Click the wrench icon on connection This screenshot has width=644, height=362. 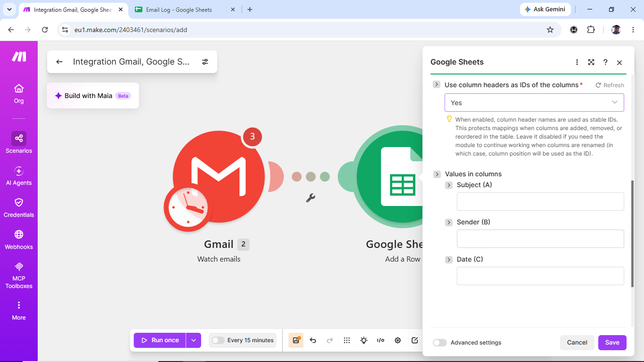pos(311,198)
